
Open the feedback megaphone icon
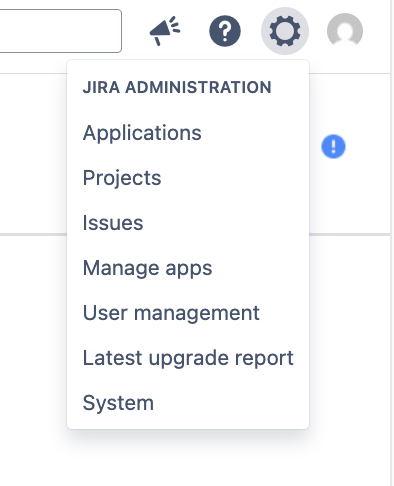tap(165, 31)
